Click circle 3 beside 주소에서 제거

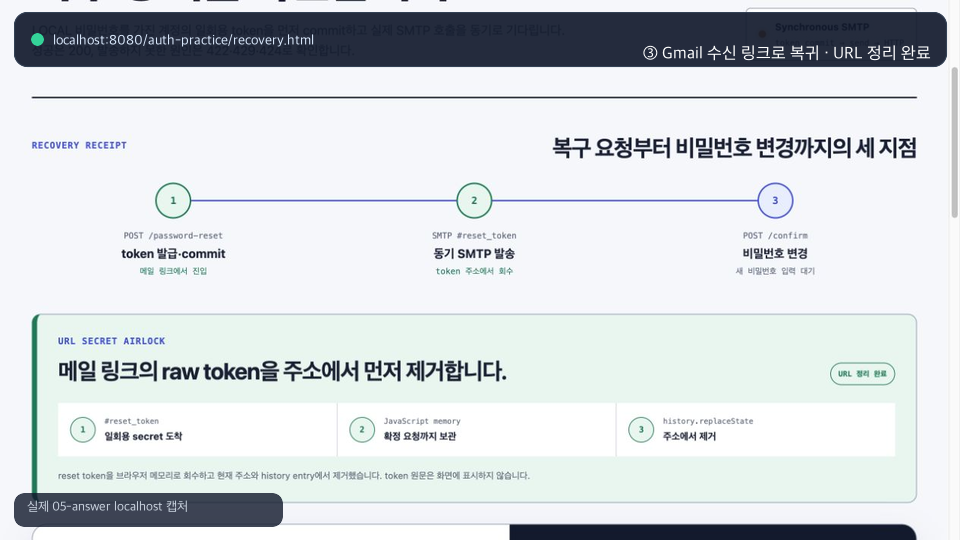point(641,429)
